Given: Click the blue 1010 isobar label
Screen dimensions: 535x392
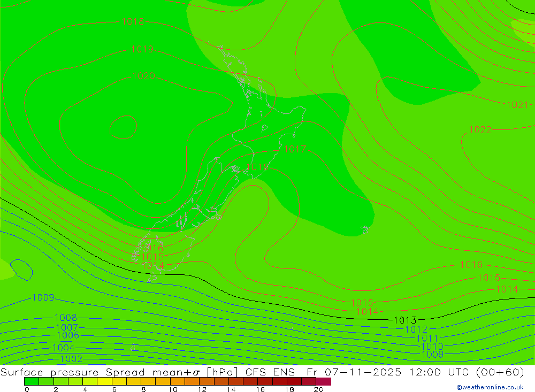Looking at the screenshot, I should (x=432, y=347).
